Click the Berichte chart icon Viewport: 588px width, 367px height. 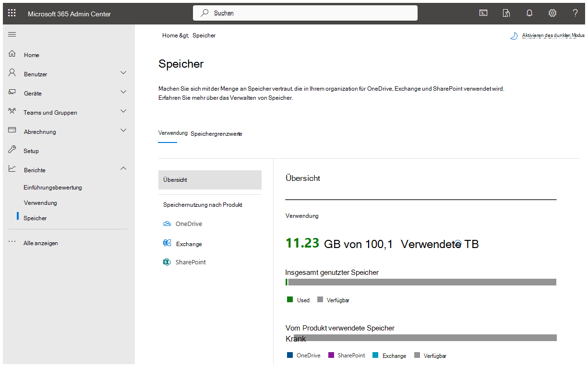tap(12, 169)
